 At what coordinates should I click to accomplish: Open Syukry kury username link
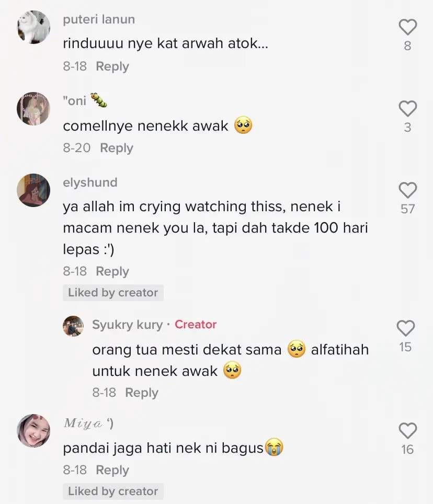pyautogui.click(x=127, y=325)
